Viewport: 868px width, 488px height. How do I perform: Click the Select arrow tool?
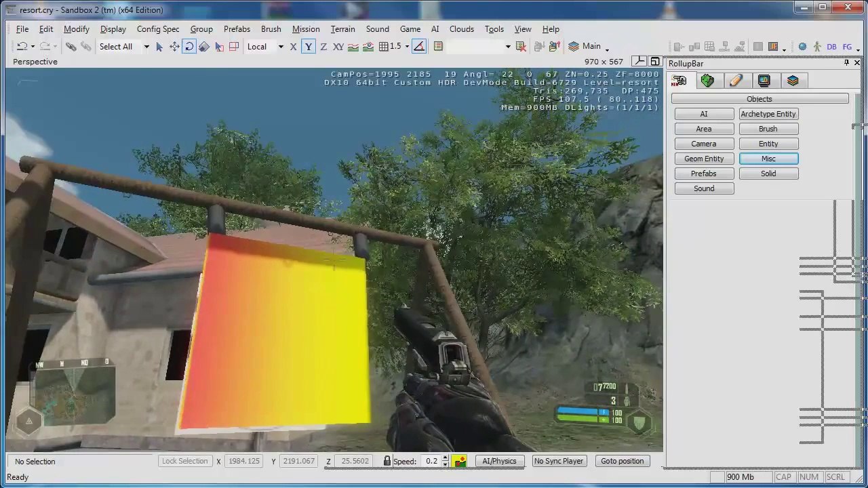(x=159, y=47)
